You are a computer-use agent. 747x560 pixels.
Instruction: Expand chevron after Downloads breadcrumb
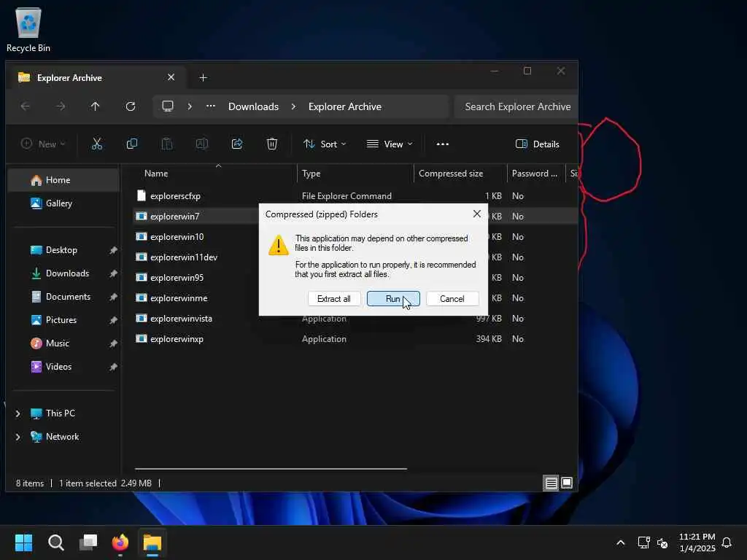pos(293,106)
